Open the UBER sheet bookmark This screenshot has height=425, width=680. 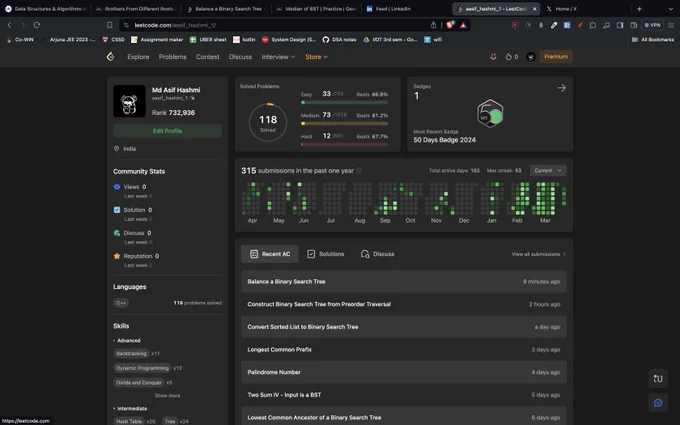208,39
